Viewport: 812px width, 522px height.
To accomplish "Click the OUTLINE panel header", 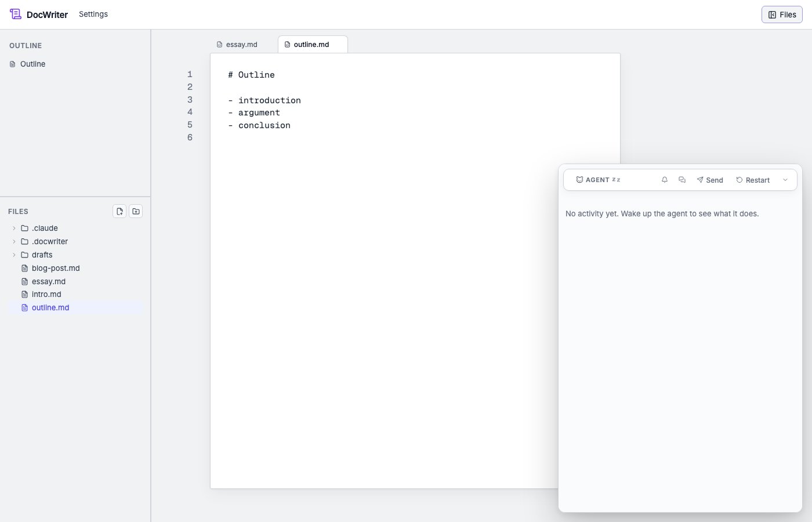I will (x=26, y=45).
